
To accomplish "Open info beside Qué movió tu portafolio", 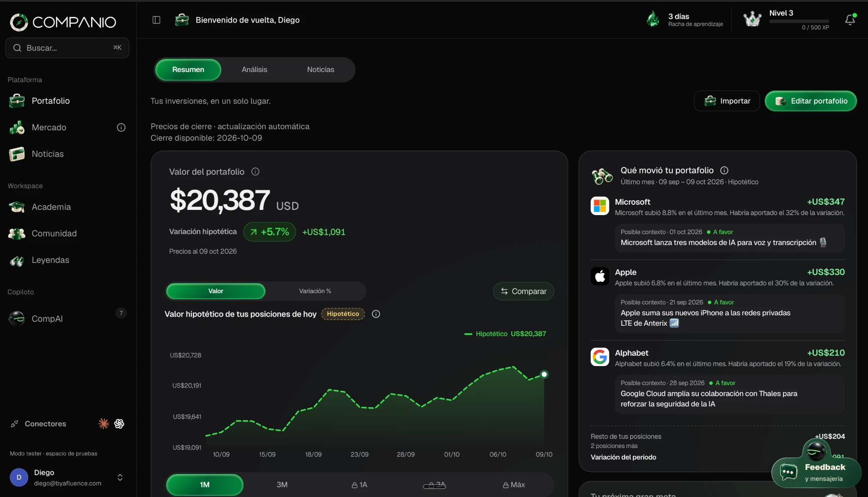I will pyautogui.click(x=724, y=170).
